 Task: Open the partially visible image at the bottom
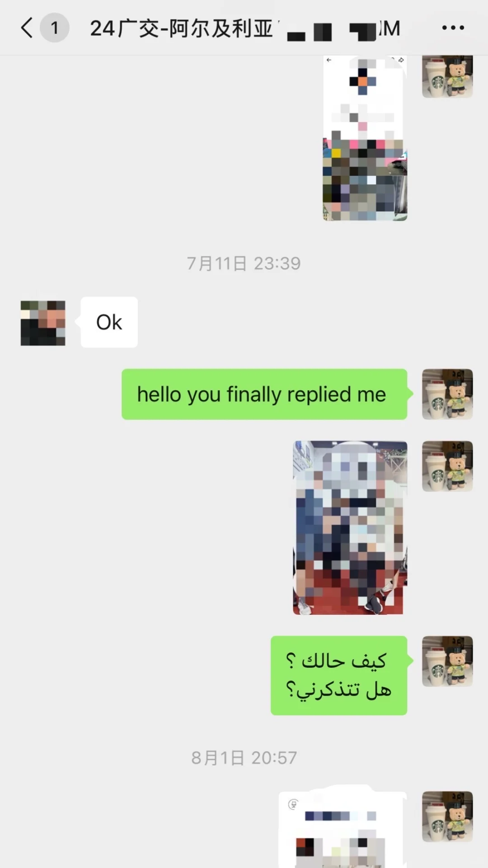click(x=343, y=830)
